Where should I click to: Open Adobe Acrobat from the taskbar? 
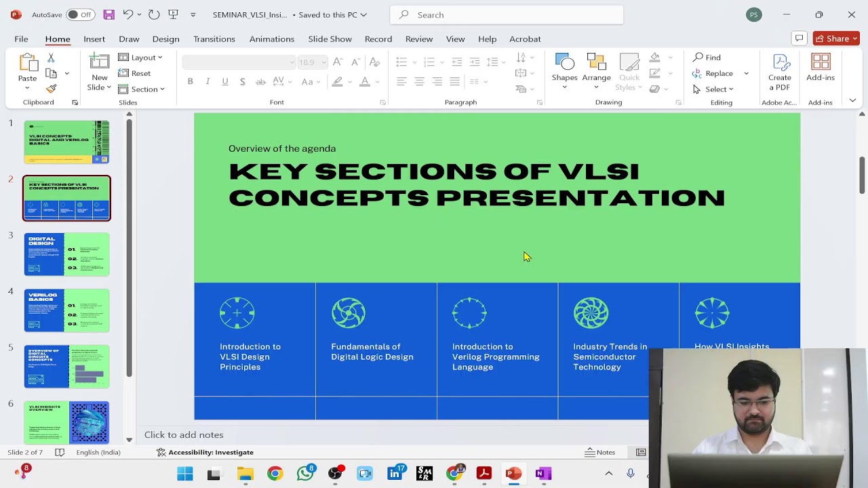(x=484, y=473)
